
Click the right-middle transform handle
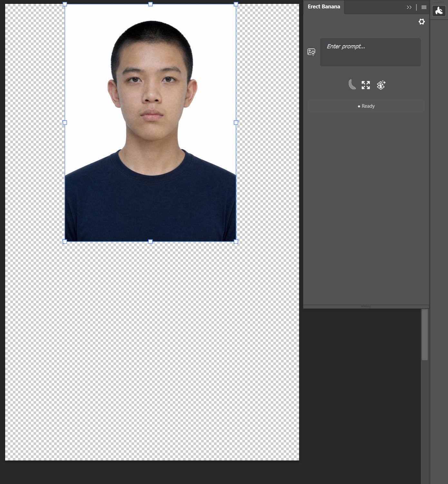236,123
